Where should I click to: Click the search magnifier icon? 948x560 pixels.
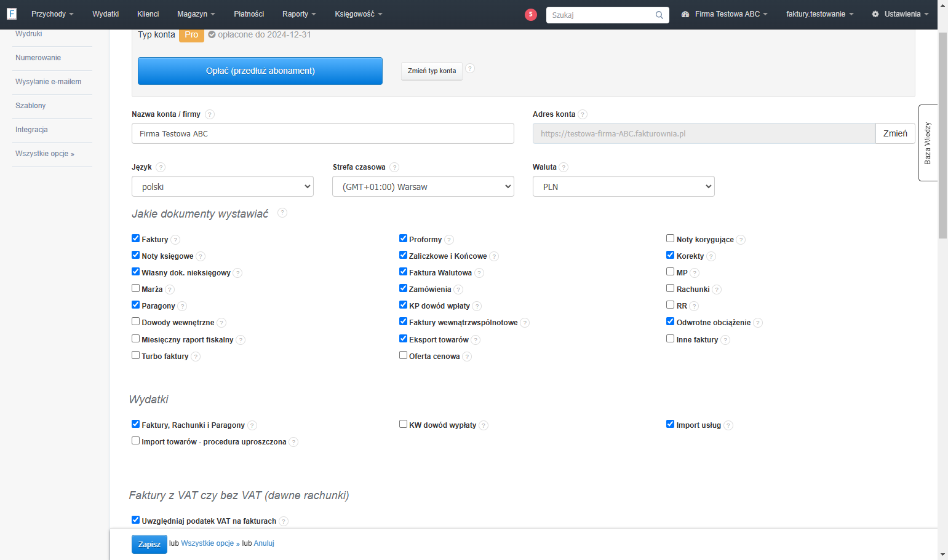[x=659, y=15]
